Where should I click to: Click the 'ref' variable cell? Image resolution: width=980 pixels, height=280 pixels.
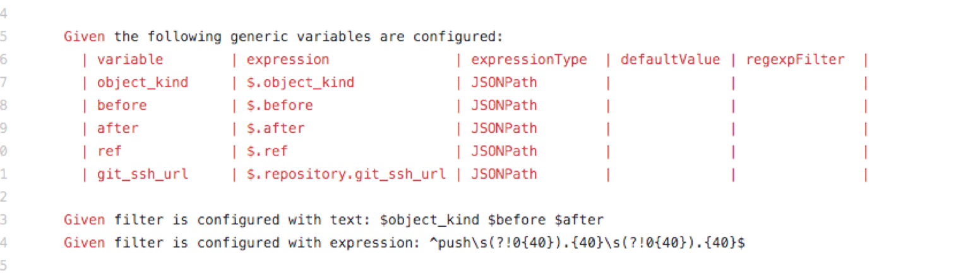point(109,151)
